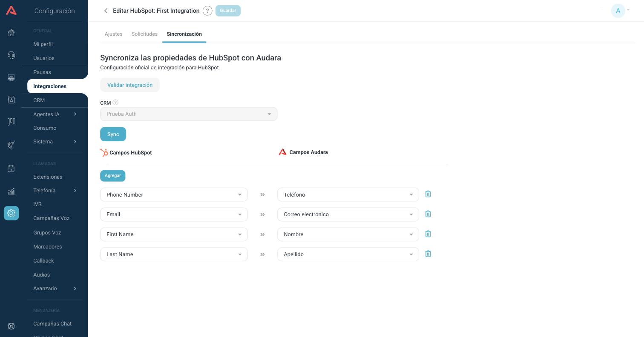
Task: Click the help question mark beside the title
Action: [x=207, y=11]
